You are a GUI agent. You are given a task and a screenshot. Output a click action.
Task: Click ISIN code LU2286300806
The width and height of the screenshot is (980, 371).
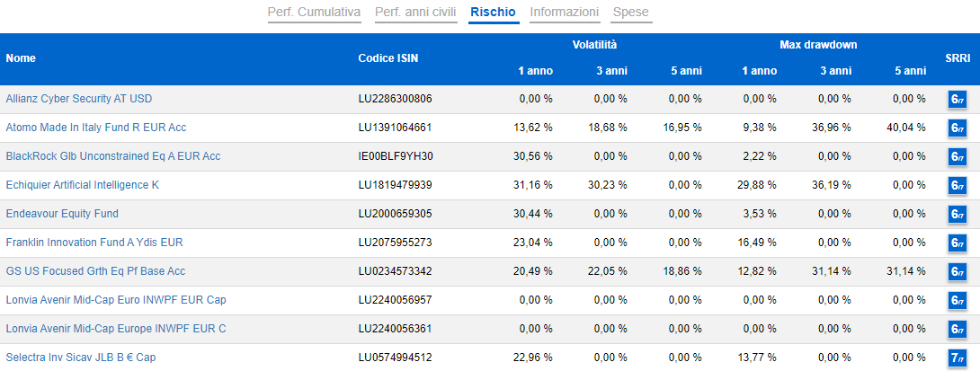click(395, 99)
